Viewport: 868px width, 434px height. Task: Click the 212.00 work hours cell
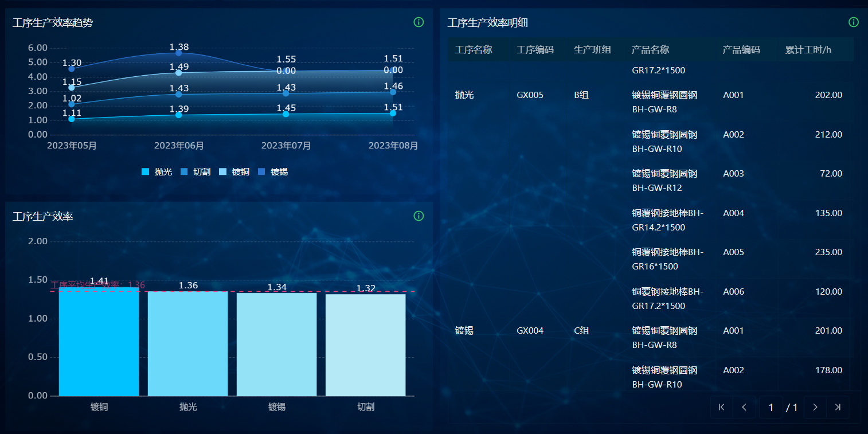(828, 135)
